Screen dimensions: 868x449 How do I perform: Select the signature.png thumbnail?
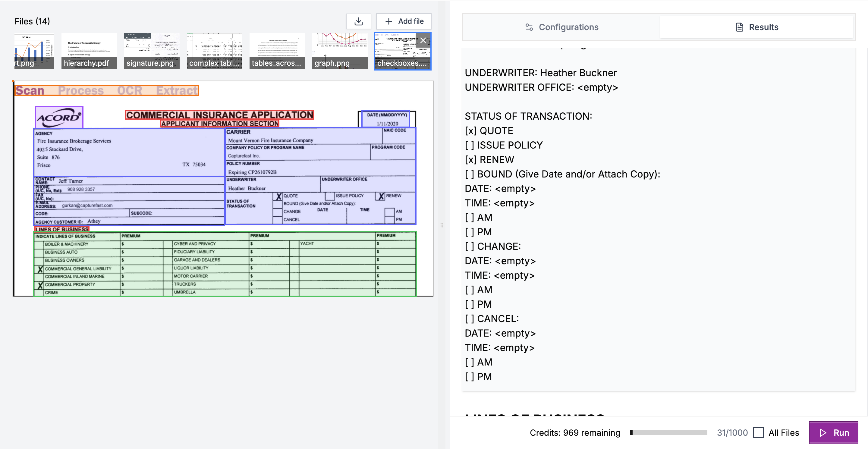[x=151, y=51]
